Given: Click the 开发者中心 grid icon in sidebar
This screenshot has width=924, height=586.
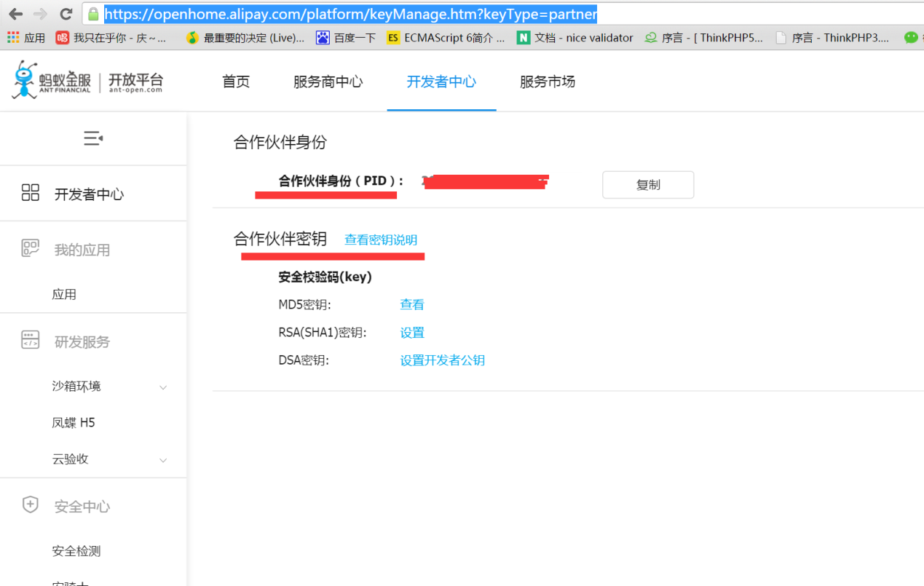Looking at the screenshot, I should click(x=31, y=193).
